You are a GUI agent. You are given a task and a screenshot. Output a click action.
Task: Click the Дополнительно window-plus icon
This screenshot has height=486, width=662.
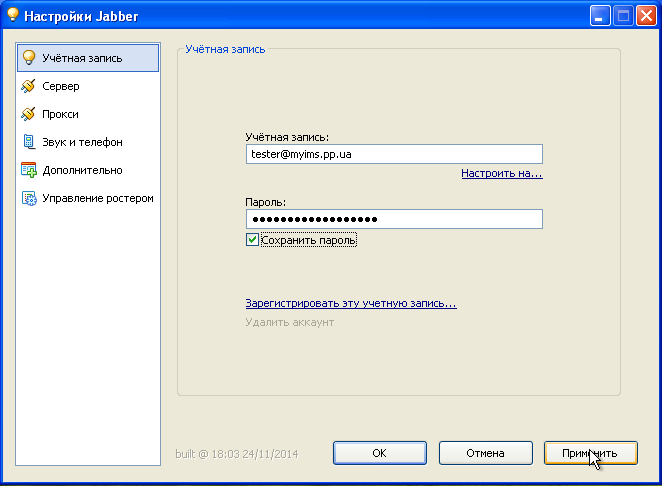pyautogui.click(x=29, y=170)
